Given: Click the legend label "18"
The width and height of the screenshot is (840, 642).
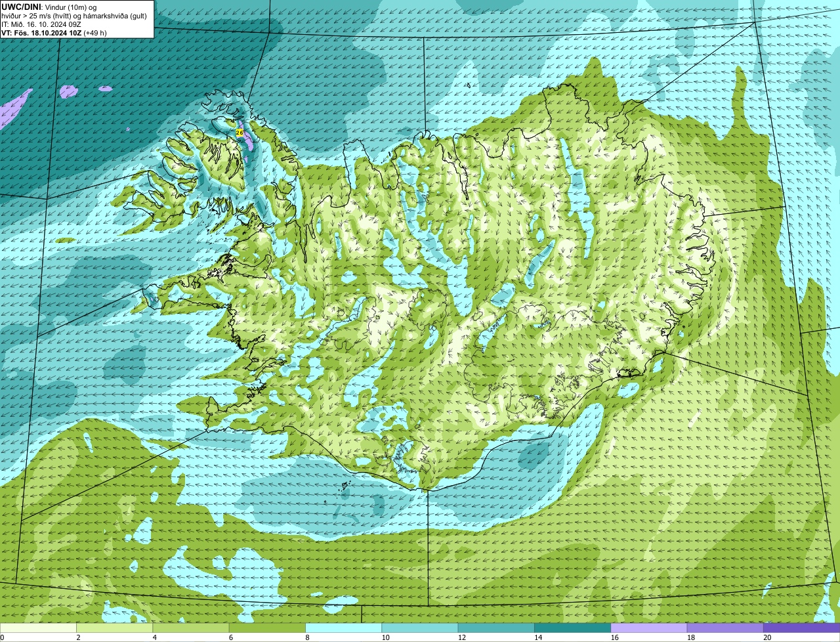Looking at the screenshot, I should coord(690,637).
